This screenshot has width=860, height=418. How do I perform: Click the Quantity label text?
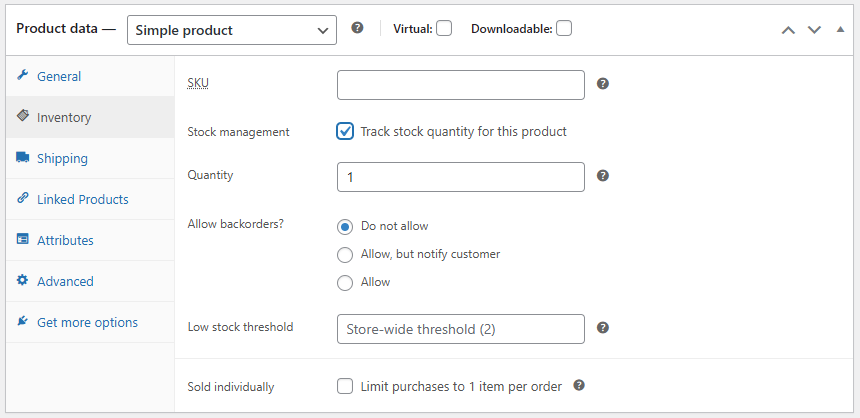click(x=210, y=175)
